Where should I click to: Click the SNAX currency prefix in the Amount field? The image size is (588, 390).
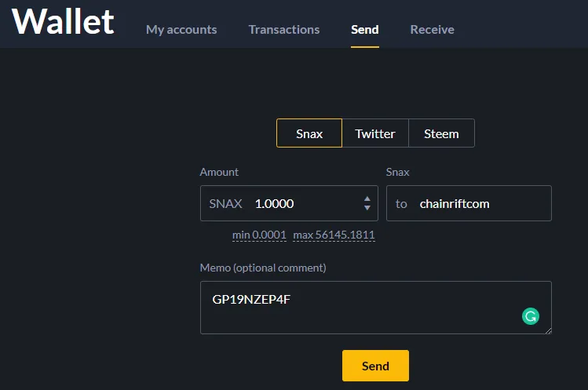pos(225,204)
